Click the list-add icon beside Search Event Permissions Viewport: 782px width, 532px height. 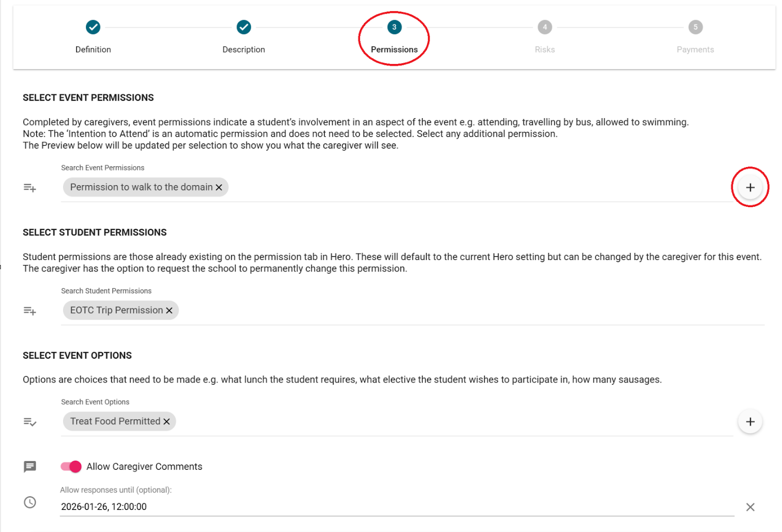(x=30, y=188)
